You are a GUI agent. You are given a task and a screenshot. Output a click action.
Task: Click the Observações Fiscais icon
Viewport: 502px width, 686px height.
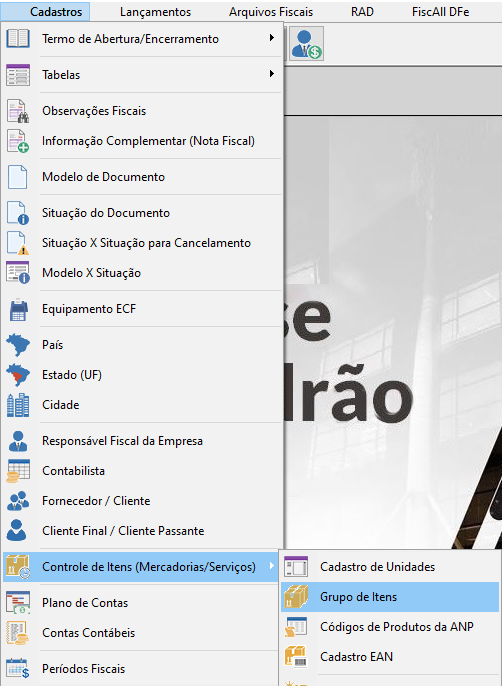coord(18,111)
